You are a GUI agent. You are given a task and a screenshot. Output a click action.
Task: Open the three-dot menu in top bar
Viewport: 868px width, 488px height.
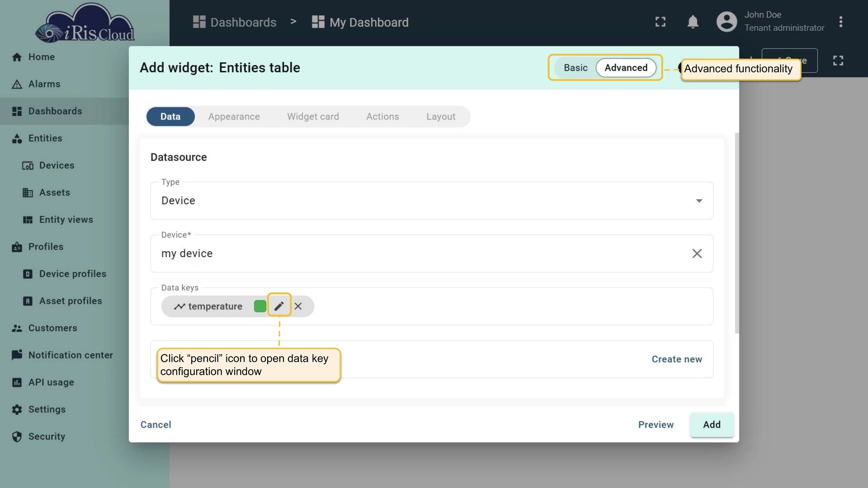[840, 22]
